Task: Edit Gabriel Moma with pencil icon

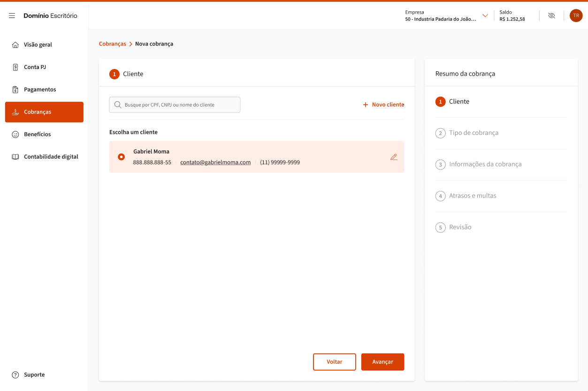Action: point(394,157)
